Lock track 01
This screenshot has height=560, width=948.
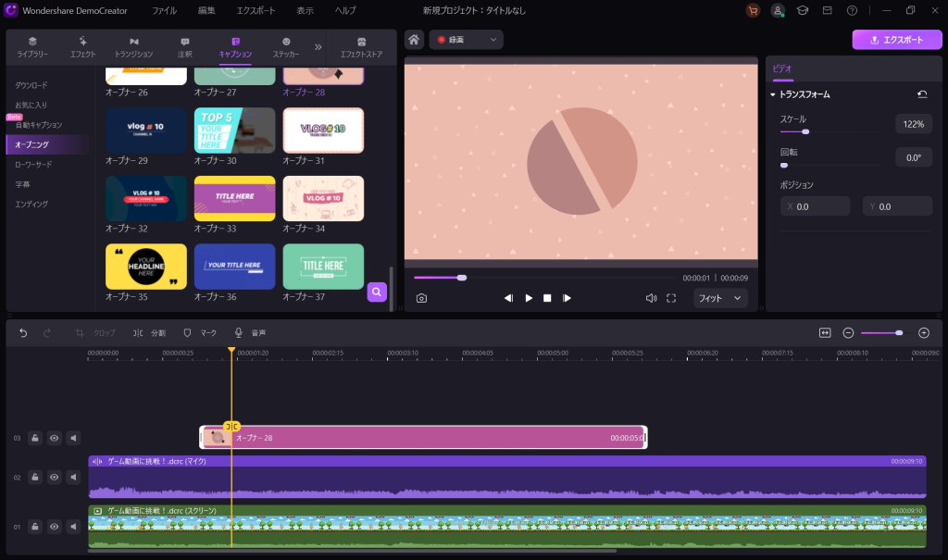(35, 527)
